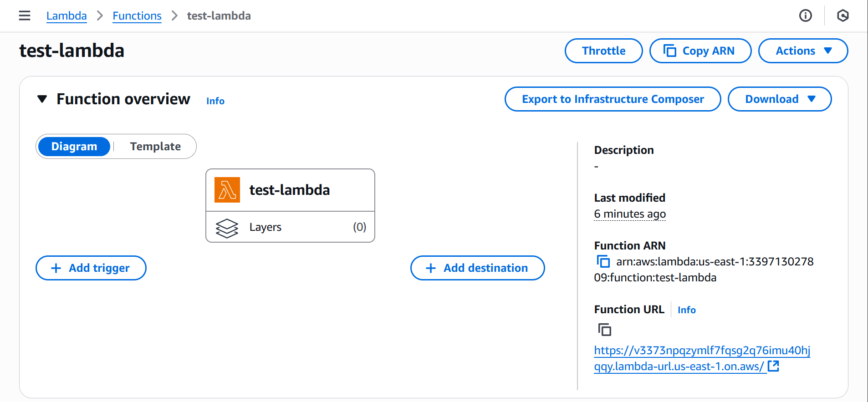The height and width of the screenshot is (402, 868).
Task: Click the Throttle button
Action: (603, 51)
